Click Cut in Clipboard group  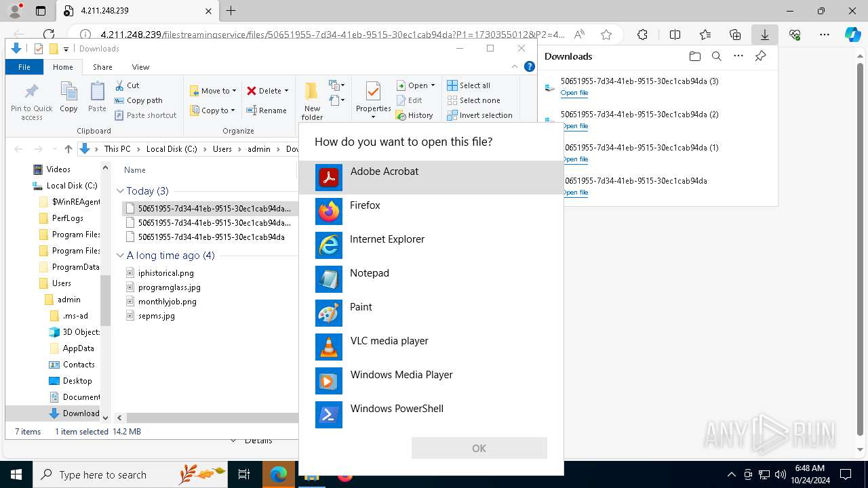(x=127, y=85)
